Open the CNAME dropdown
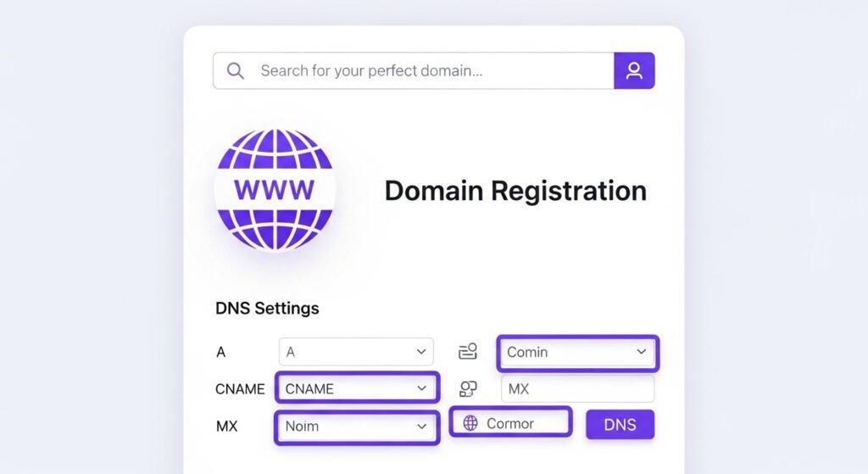This screenshot has width=868, height=474. (x=357, y=388)
